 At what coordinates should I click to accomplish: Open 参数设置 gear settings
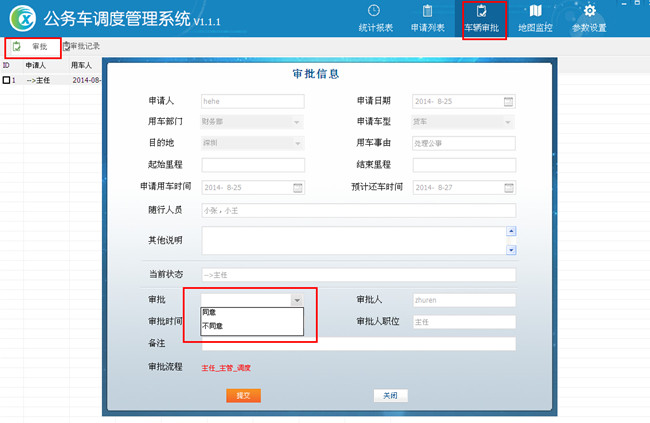tap(590, 18)
